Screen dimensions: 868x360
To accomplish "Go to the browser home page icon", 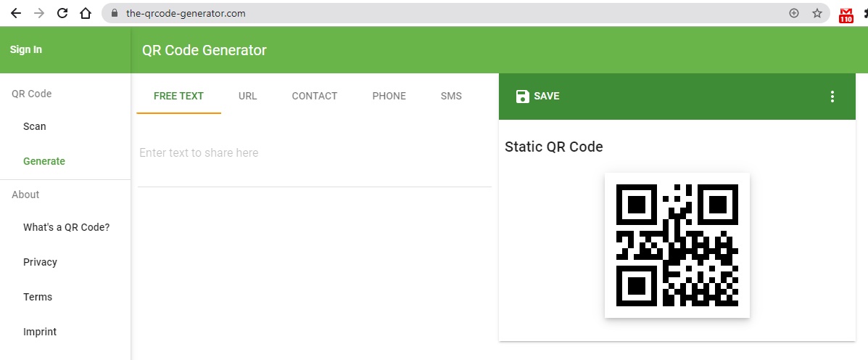I will pos(86,13).
